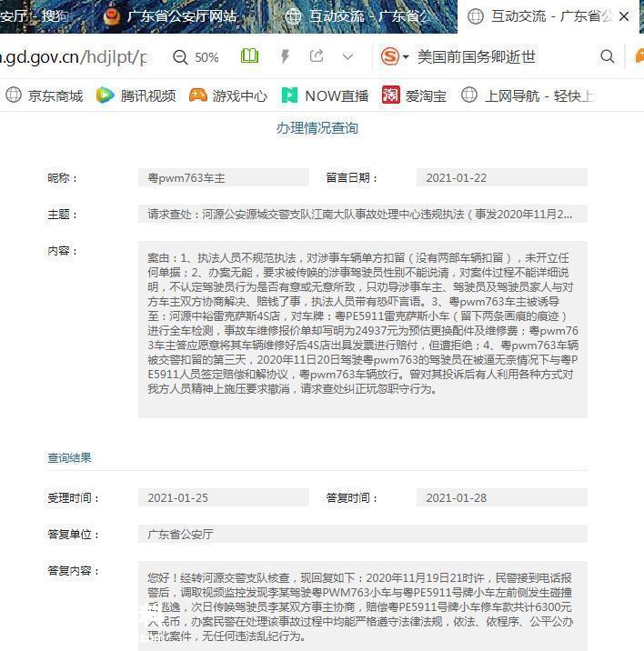Click the 查询结果 section heading
This screenshot has width=644, height=651.
[69, 457]
